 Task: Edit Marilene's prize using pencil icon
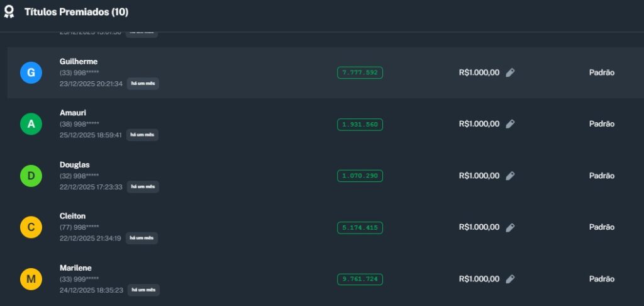tap(510, 279)
